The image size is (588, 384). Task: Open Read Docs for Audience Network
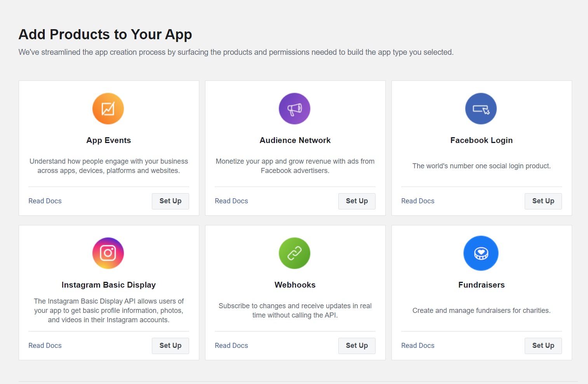click(x=231, y=201)
